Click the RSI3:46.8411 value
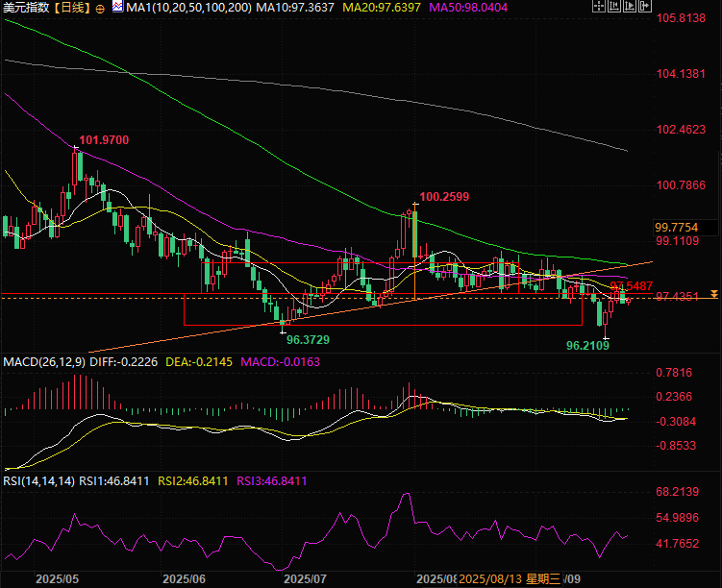The height and width of the screenshot is (588, 722). [x=272, y=481]
